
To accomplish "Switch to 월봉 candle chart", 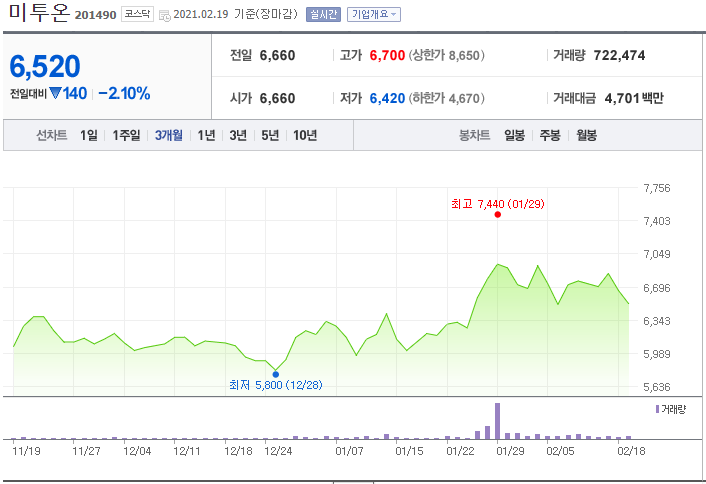I will (587, 135).
